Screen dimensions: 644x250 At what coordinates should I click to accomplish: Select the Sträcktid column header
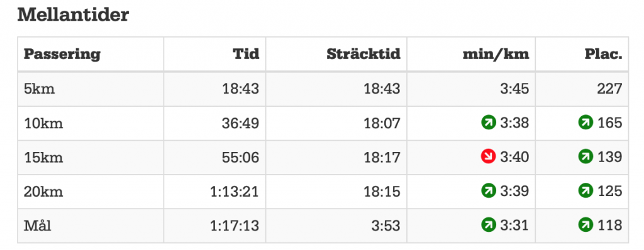[x=364, y=54]
